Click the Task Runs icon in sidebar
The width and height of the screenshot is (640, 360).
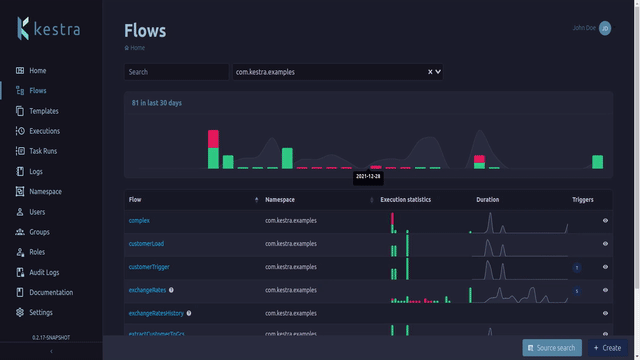(20, 151)
